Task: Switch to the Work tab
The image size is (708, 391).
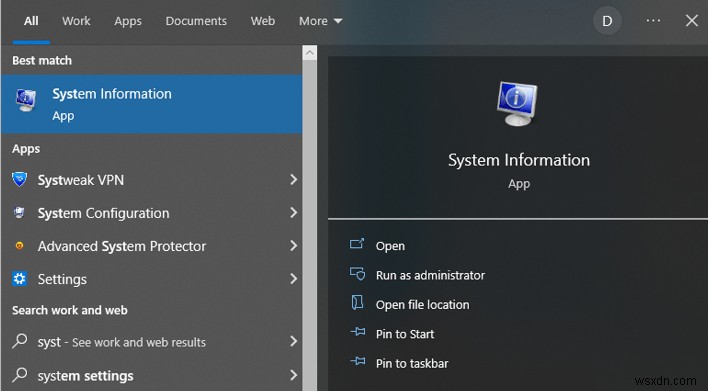Action: (x=76, y=21)
